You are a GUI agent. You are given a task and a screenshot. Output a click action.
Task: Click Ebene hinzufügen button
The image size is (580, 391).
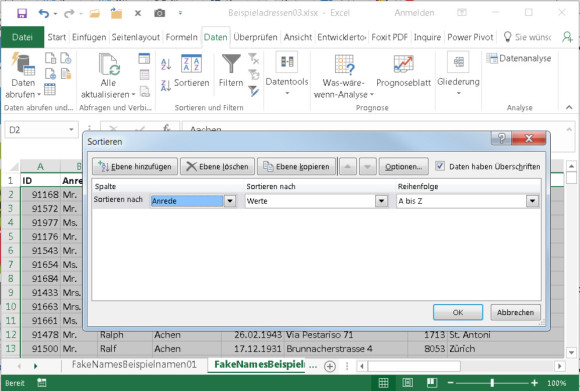(135, 166)
